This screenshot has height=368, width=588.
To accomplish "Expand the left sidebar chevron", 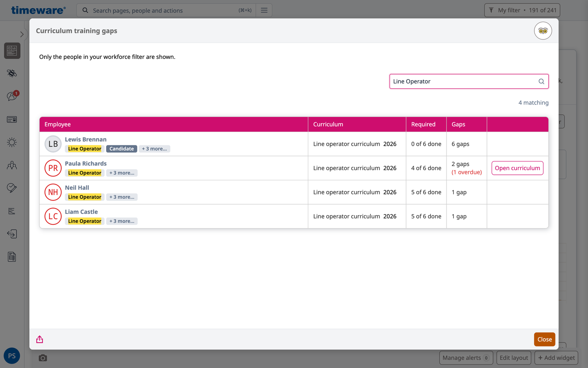I will point(22,34).
